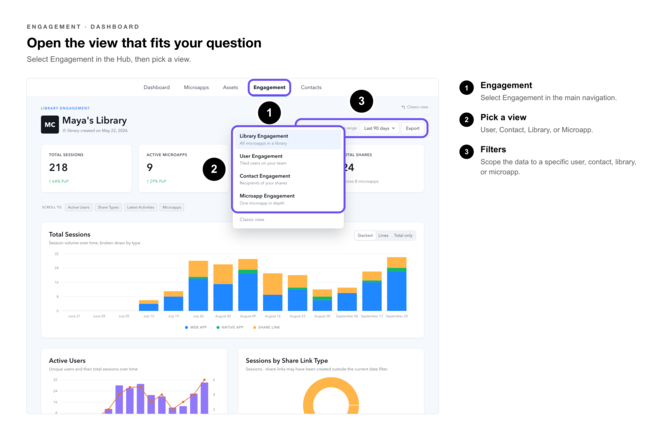This screenshot has width=670, height=431.
Task: Click the LIBRARY ENGAGEMENT breadcrumb label
Action: click(65, 108)
